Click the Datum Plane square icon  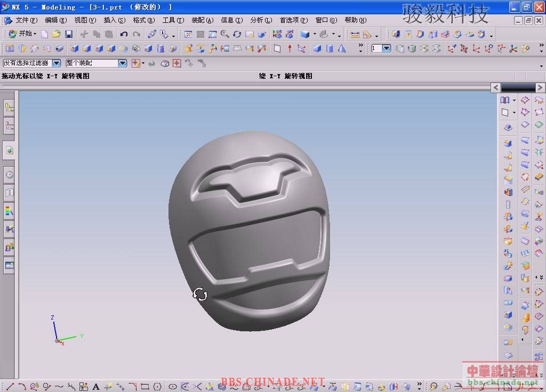coord(277,48)
